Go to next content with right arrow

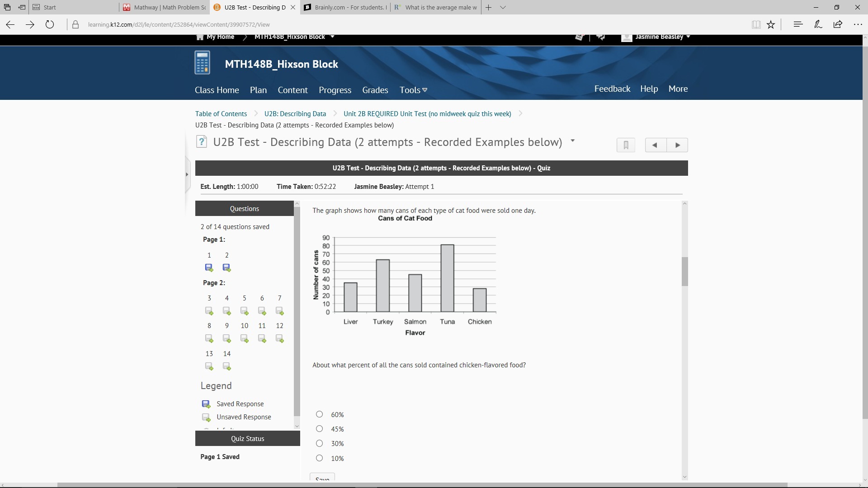click(x=677, y=145)
